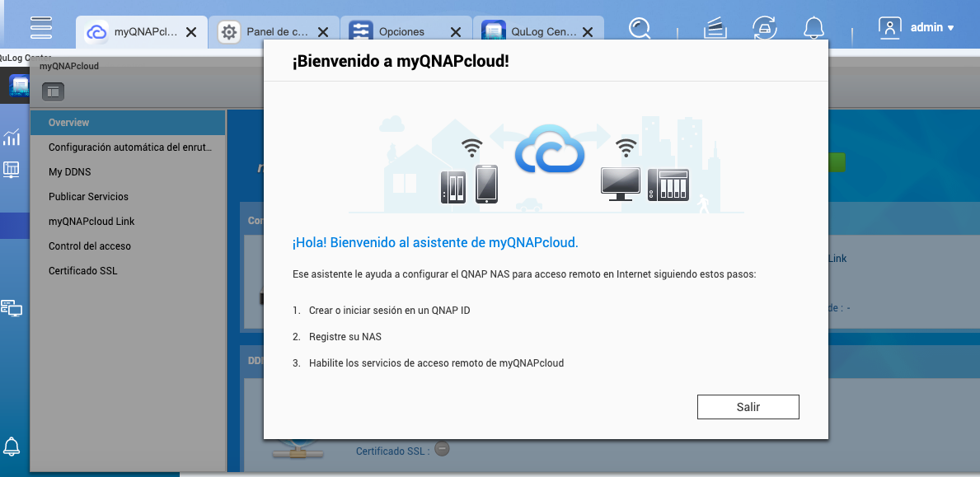Click the devices icon in left sidebar

pos(12,308)
